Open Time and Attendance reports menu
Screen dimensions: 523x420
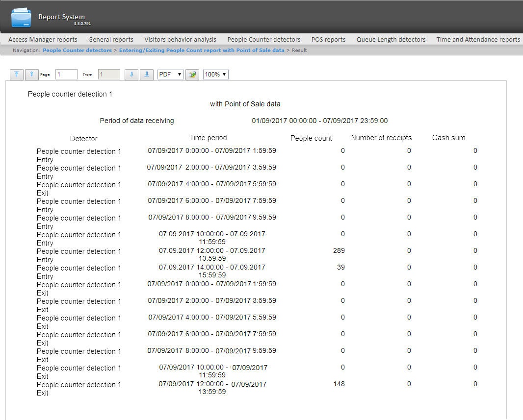(x=478, y=39)
